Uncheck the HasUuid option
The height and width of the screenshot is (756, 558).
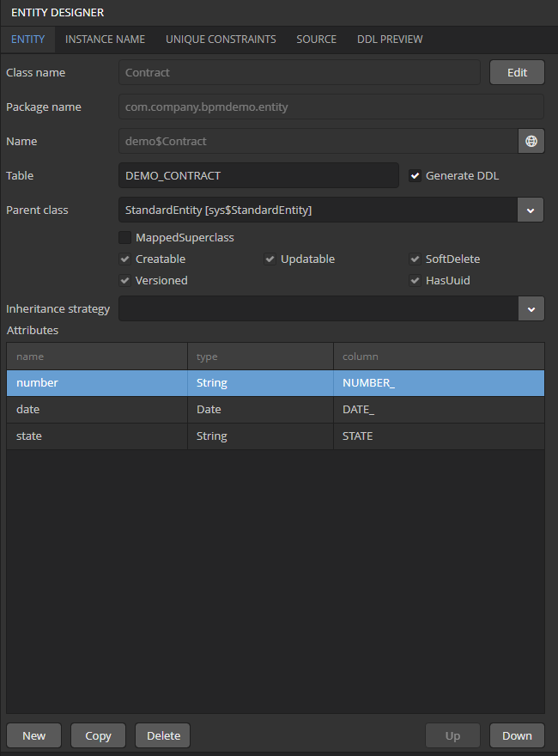click(x=415, y=280)
